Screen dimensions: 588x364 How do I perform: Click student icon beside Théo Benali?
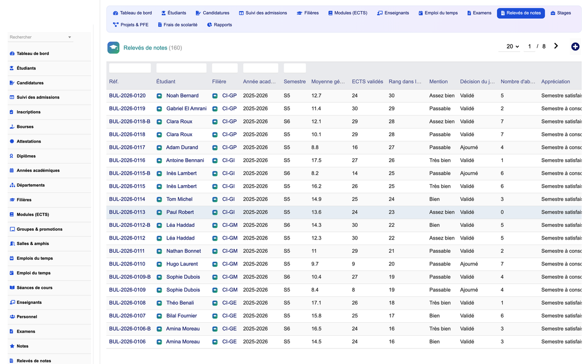pos(159,303)
